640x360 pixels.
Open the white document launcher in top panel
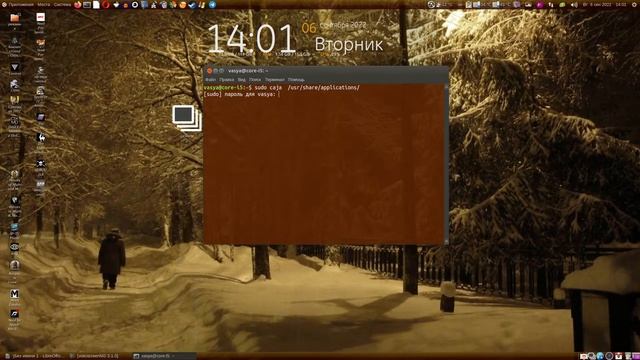tap(96, 5)
